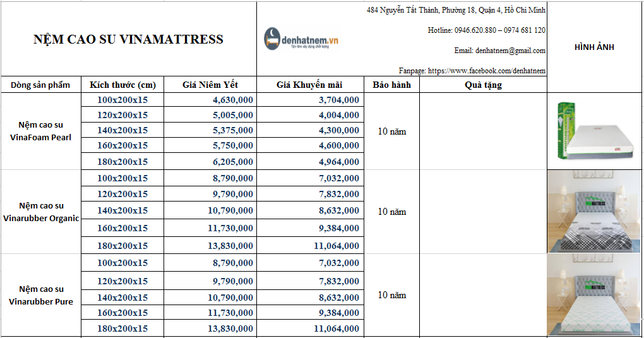Select price cell 5,005,000

210,115
